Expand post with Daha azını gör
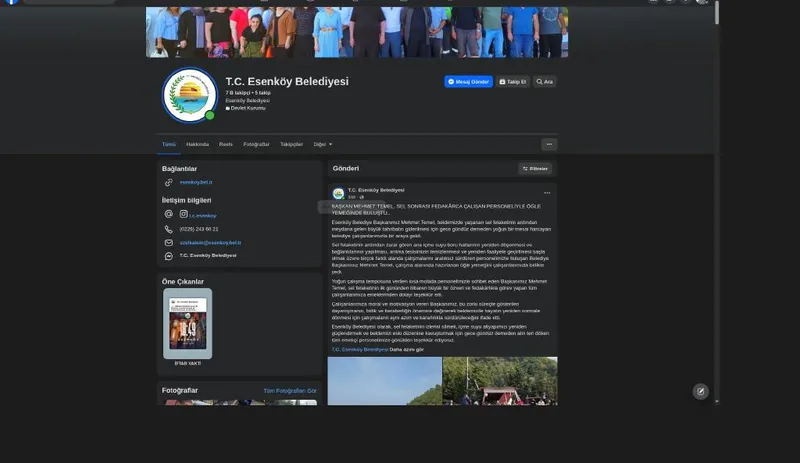This screenshot has width=800, height=463. [407, 350]
